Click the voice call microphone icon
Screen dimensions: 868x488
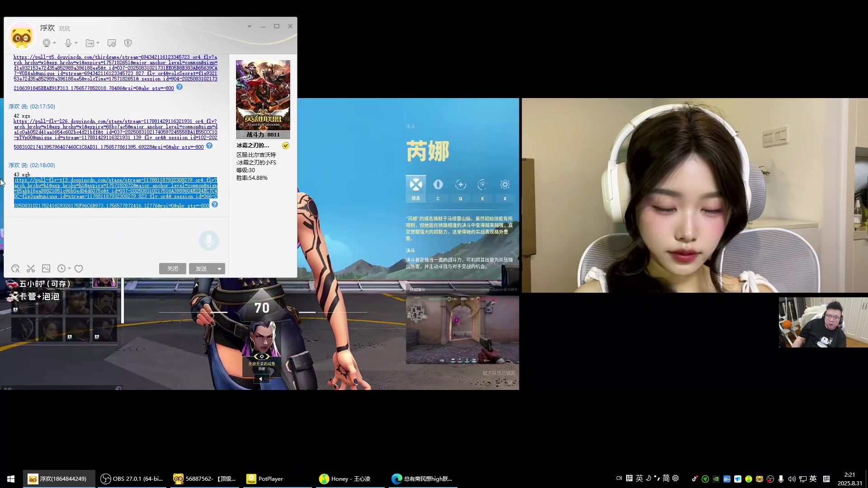68,43
